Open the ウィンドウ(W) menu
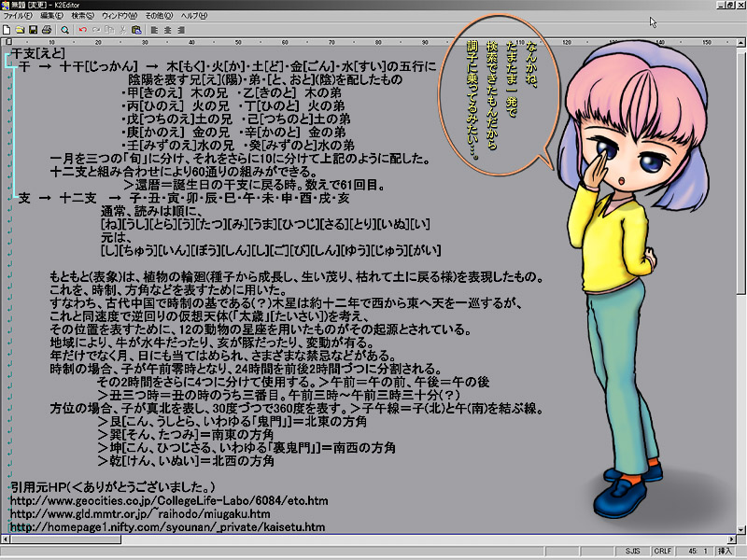 (x=120, y=16)
